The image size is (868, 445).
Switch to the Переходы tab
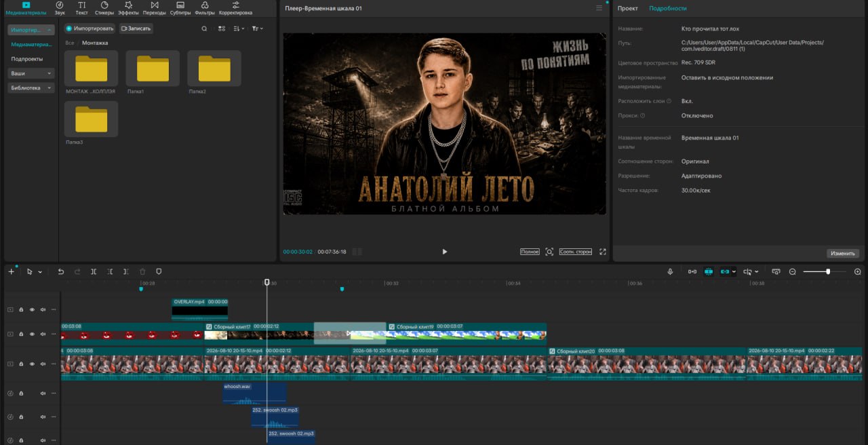pos(154,8)
